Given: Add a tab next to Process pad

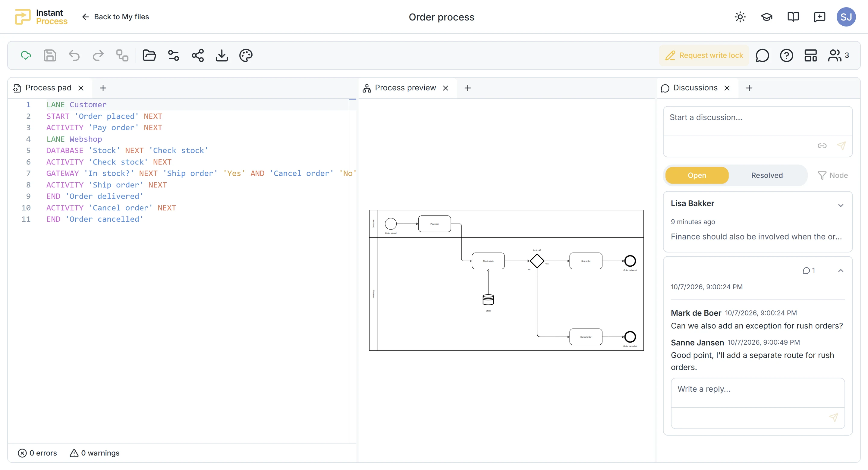Looking at the screenshot, I should [103, 88].
